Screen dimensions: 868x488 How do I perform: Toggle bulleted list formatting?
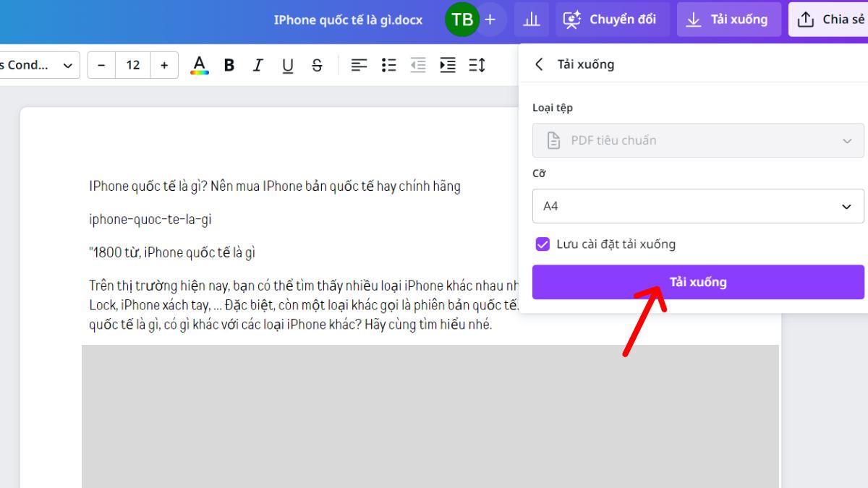388,65
